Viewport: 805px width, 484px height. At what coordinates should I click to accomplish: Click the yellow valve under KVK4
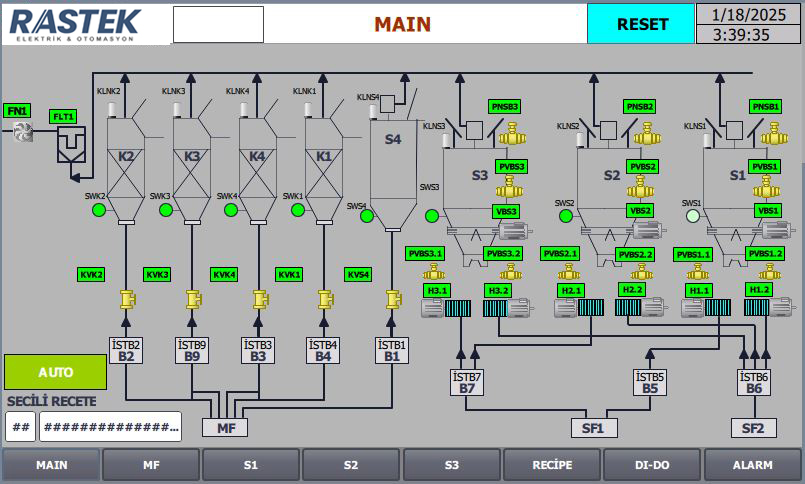click(260, 298)
